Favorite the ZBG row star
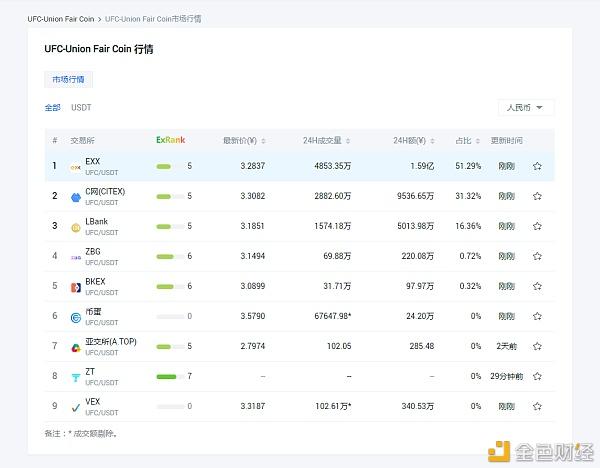The height and width of the screenshot is (468, 600). [x=537, y=256]
